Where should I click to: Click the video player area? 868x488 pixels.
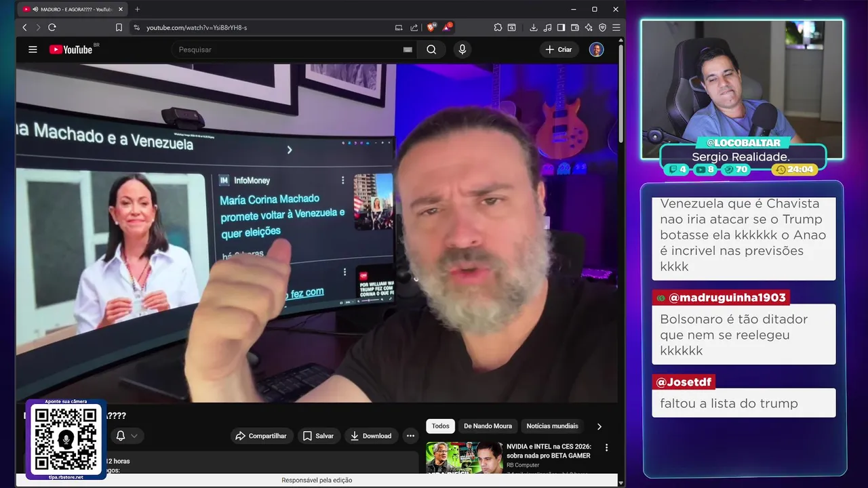(317, 233)
